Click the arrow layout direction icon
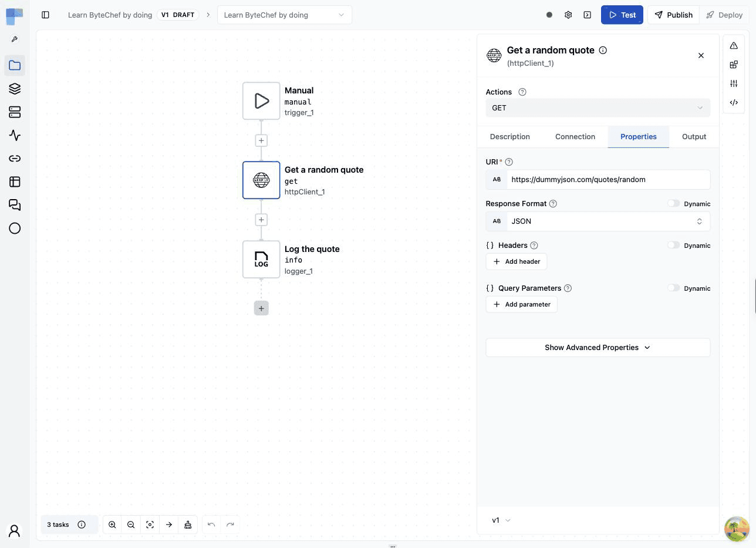Screen dimensions: 756x548 coord(168,525)
